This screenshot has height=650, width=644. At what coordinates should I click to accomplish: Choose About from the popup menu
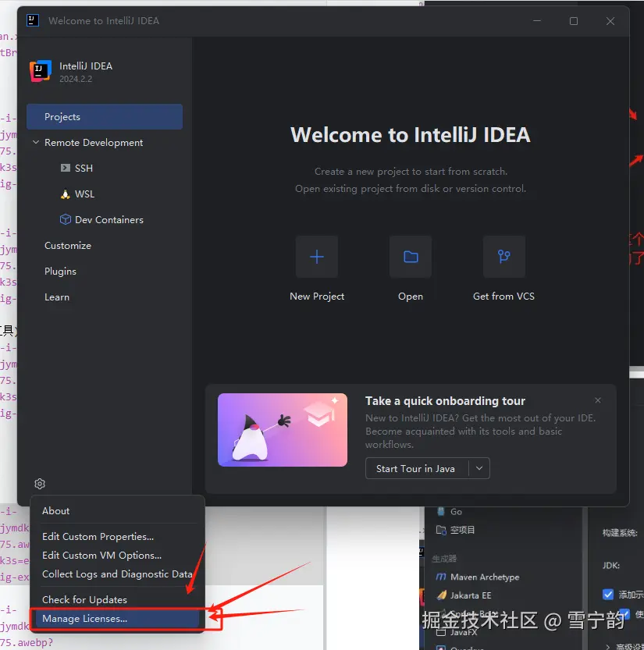point(56,510)
